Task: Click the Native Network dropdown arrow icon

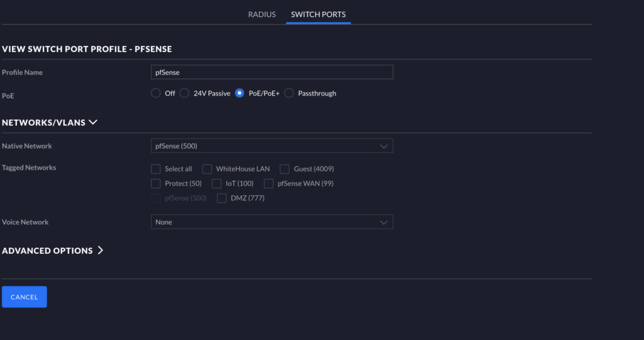Action: pos(384,146)
